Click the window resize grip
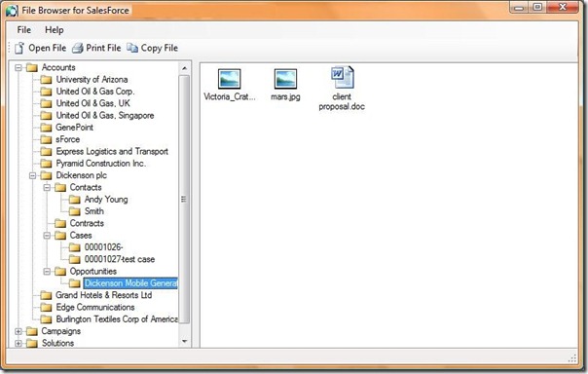The height and width of the screenshot is (374, 588). (x=572, y=357)
